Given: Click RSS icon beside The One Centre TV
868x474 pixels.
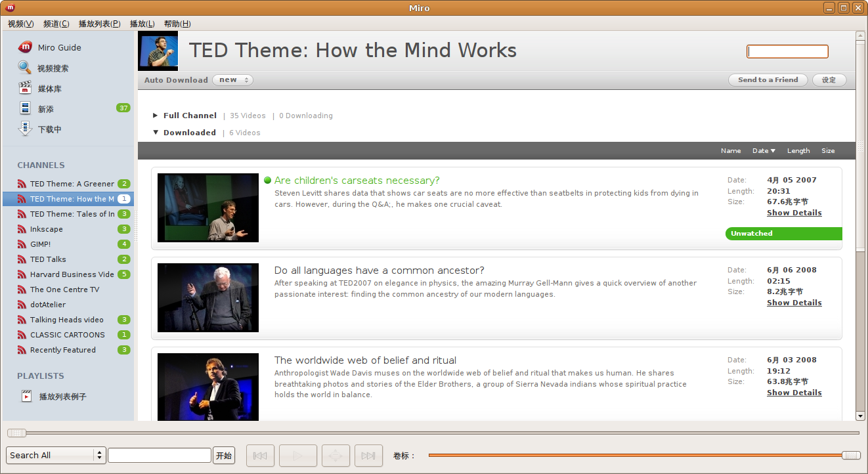Looking at the screenshot, I should point(22,290).
